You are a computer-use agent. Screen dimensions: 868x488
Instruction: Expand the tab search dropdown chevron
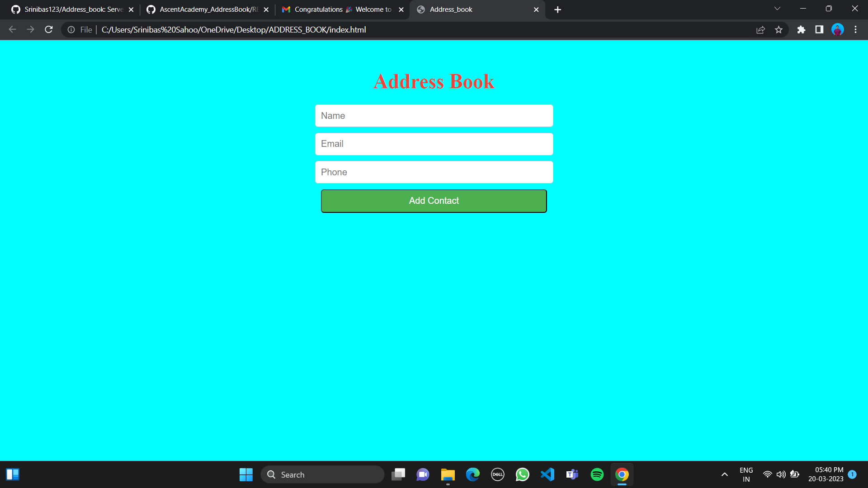pyautogui.click(x=777, y=9)
